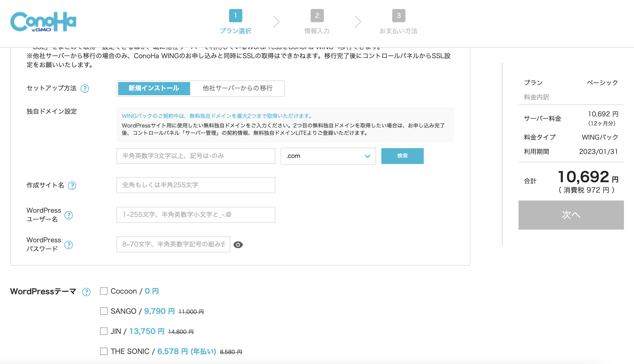
Task: Click the blue WINGパック free domain notice
Action: point(217,116)
